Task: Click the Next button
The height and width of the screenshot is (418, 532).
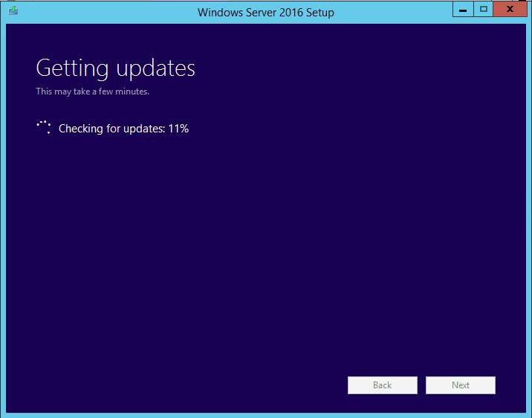Action: [461, 385]
